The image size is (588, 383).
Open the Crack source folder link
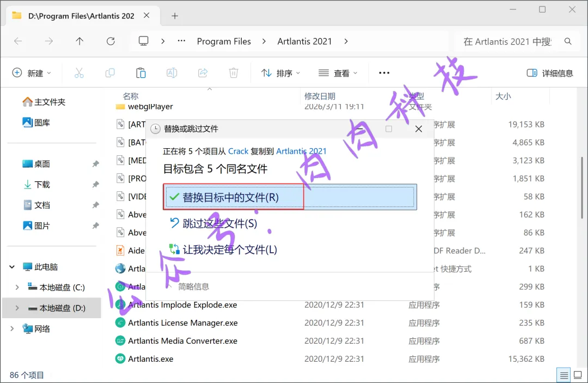[x=238, y=151]
